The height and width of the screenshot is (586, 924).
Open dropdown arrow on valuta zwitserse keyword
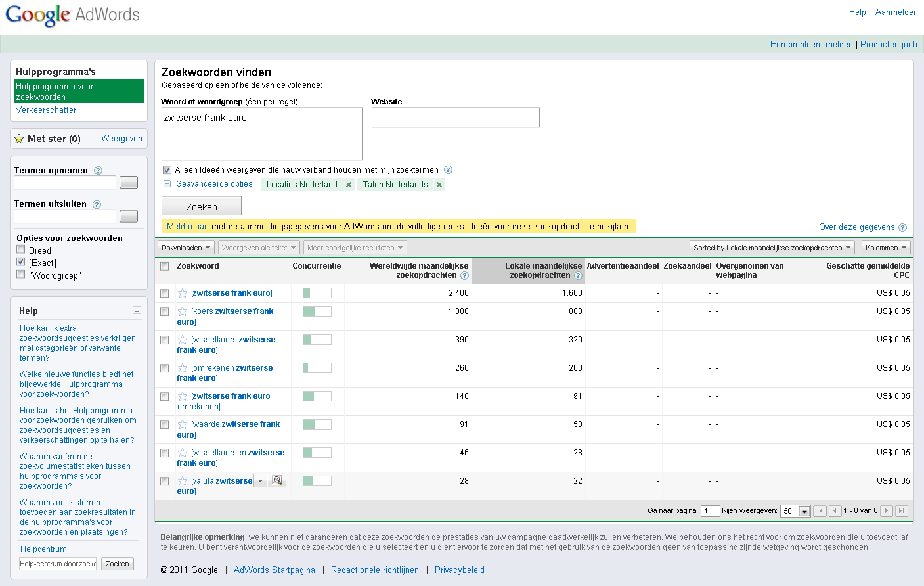tap(260, 481)
